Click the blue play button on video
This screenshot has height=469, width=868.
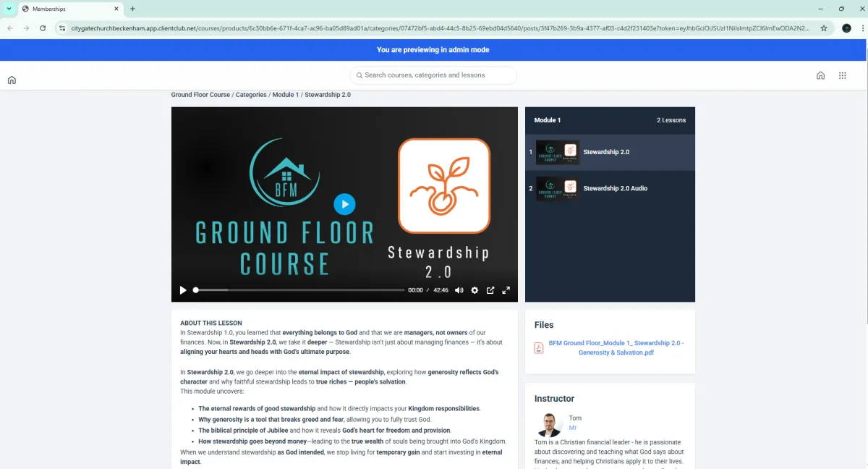(x=344, y=204)
